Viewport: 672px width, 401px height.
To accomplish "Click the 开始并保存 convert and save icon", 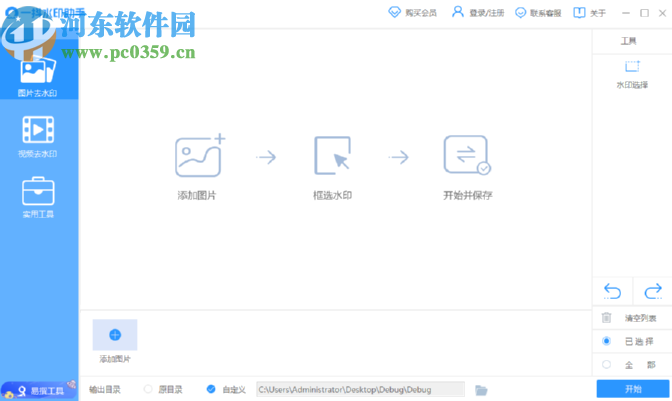I will point(467,156).
